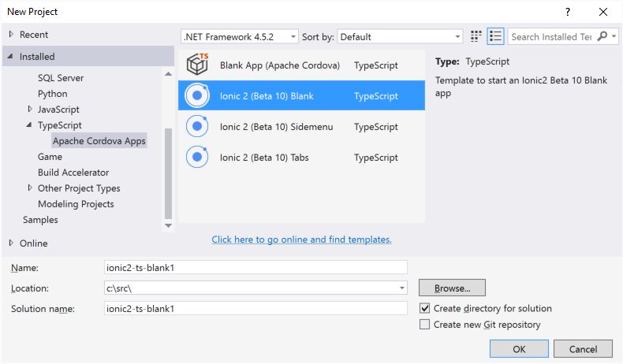Click the Solution name input field
The height and width of the screenshot is (364, 623).
256,308
